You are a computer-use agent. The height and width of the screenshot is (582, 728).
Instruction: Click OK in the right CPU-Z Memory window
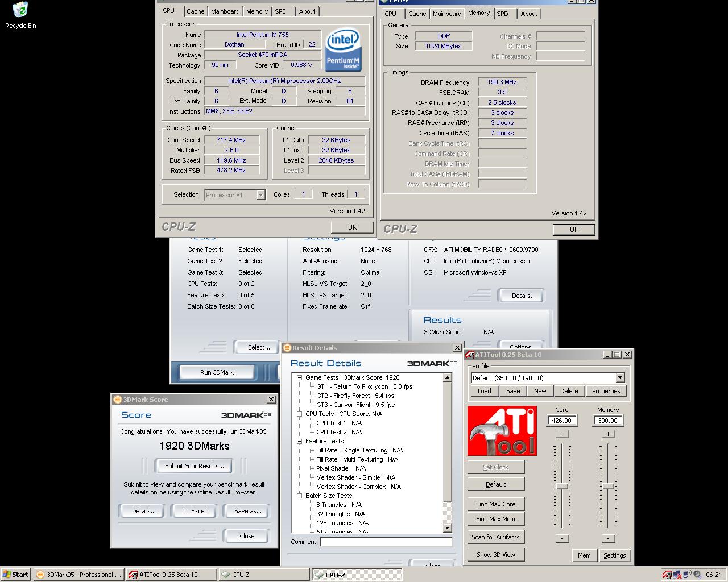574,229
